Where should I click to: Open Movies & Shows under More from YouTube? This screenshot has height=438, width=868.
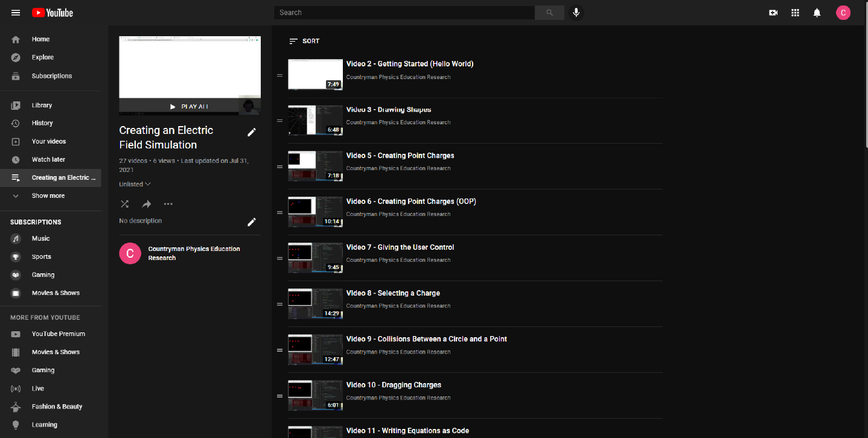point(51,352)
